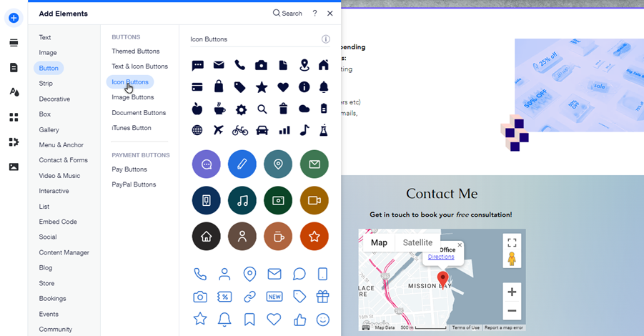
Task: Open the Add Apps grid icon
Action: point(14,117)
